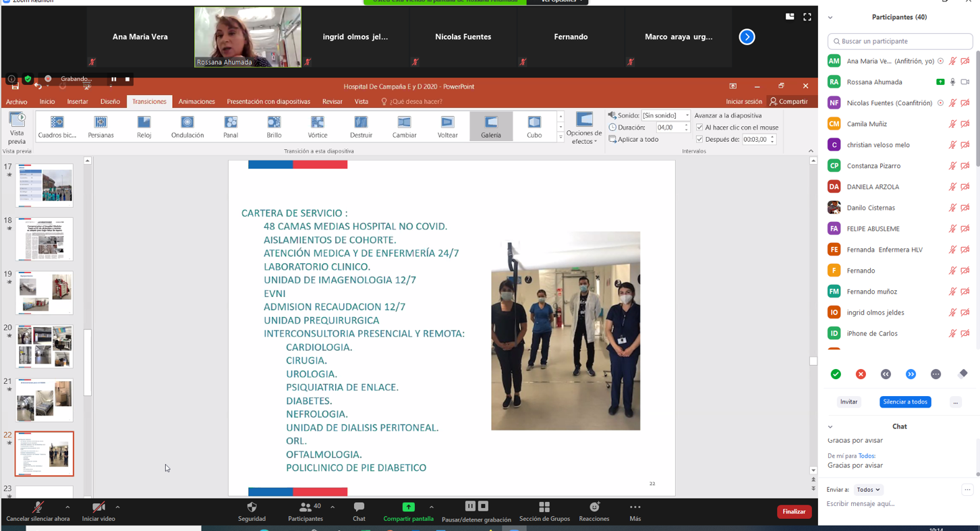Click the Invitar button

(848, 402)
